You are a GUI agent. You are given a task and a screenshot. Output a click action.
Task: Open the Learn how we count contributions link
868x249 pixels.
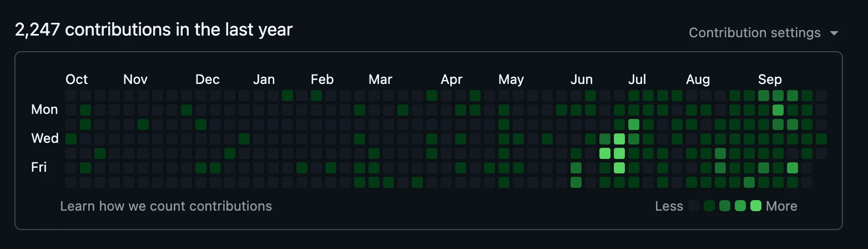[166, 206]
